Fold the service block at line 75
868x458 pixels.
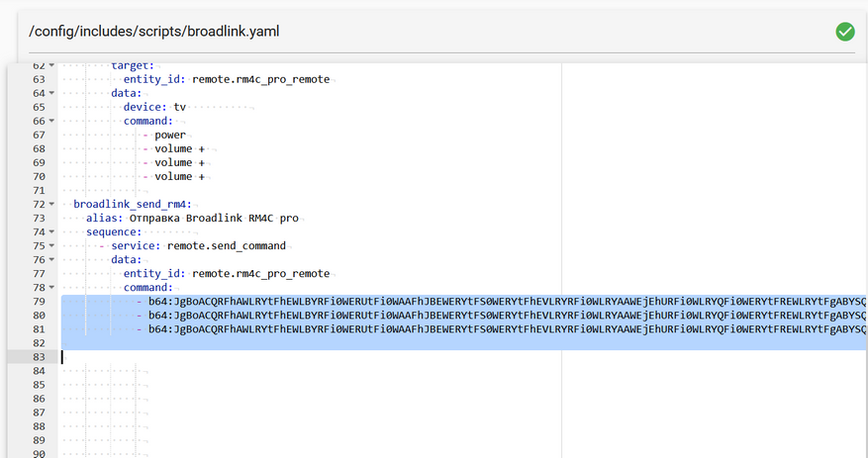coord(51,245)
